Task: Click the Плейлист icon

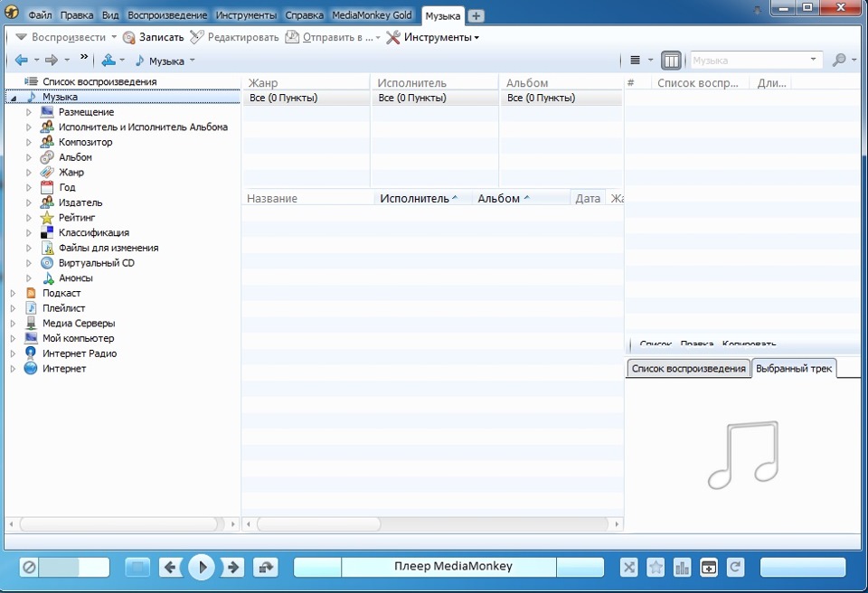Action: 31,308
